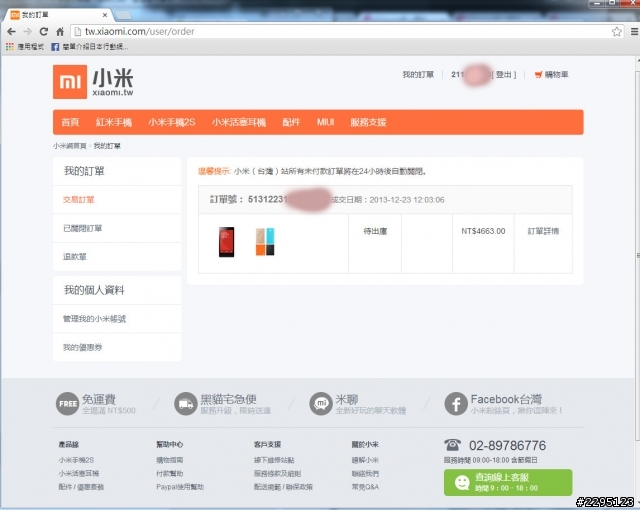The width and height of the screenshot is (640, 510).
Task: Click 小米手機2S footer link
Action: (x=76, y=460)
